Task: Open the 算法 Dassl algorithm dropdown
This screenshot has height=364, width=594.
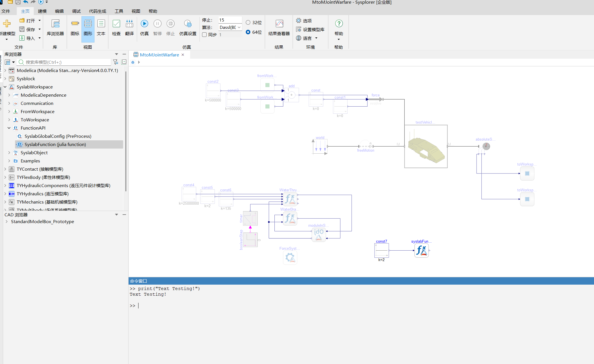Action: coord(230,27)
